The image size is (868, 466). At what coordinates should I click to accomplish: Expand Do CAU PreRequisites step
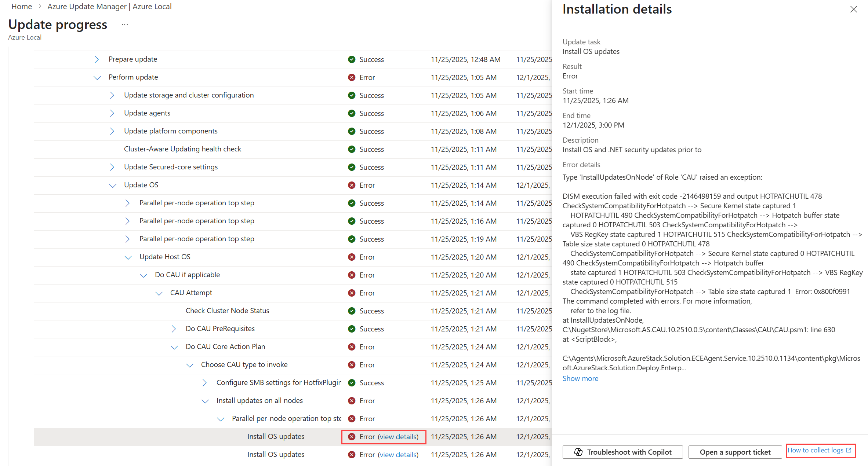pyautogui.click(x=174, y=329)
